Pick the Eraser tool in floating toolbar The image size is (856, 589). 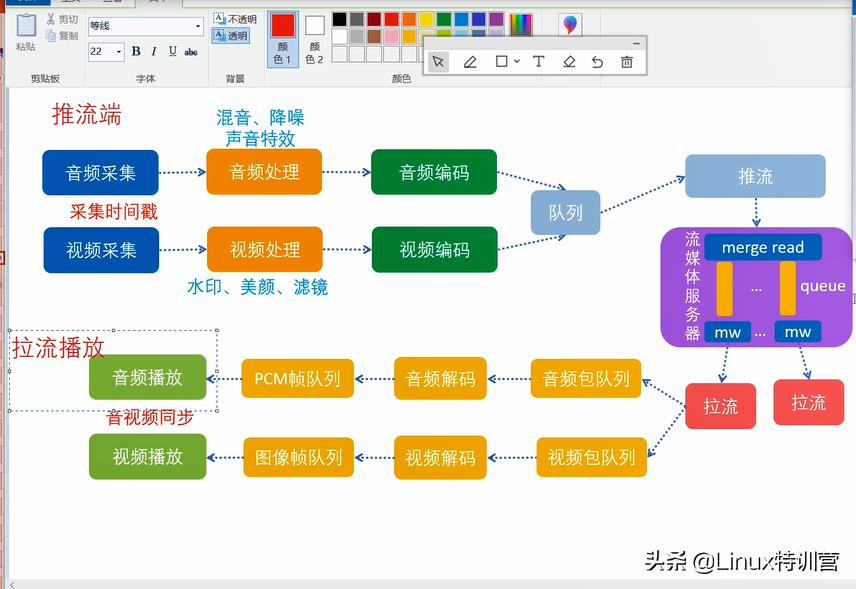coord(568,61)
